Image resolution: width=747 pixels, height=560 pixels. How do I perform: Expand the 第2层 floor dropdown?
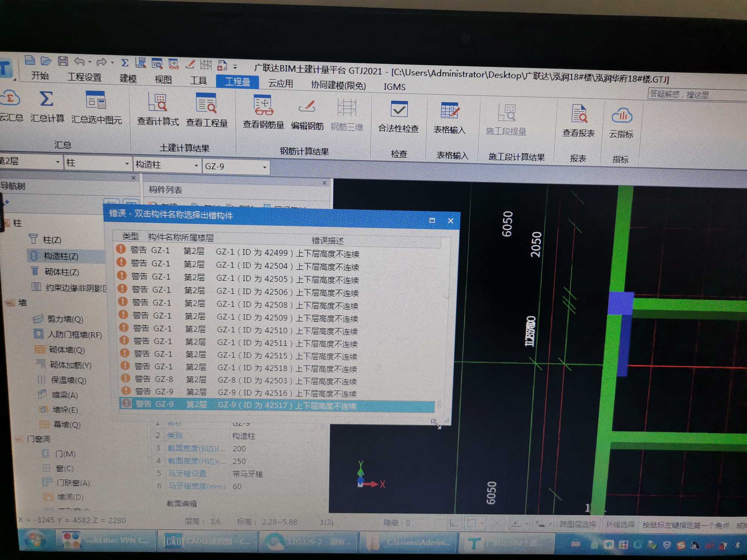58,162
